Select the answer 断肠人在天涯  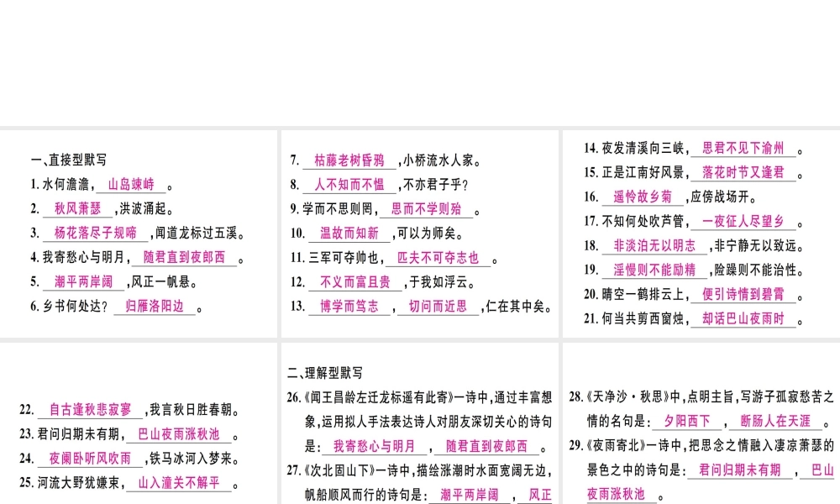click(775, 421)
